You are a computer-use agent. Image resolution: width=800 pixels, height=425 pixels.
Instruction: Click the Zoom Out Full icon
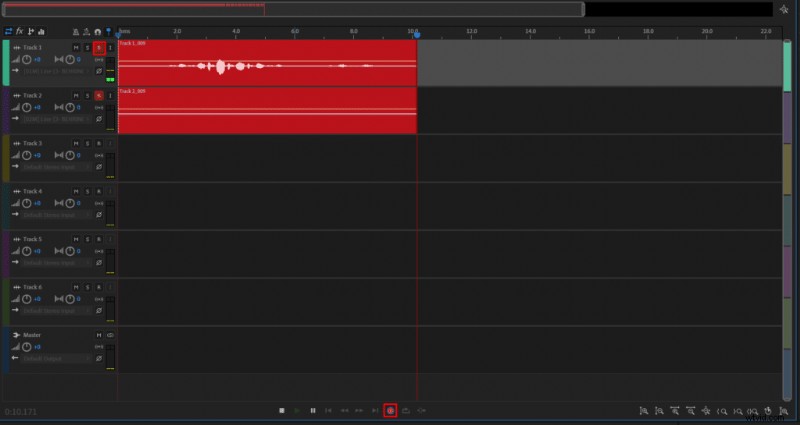pos(706,411)
